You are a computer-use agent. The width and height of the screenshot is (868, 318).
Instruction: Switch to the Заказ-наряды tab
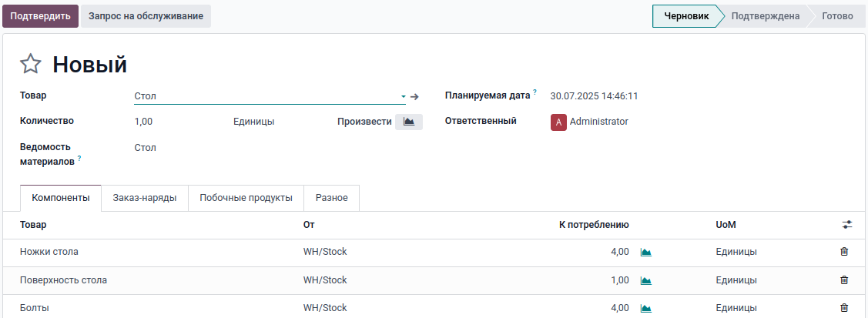click(145, 198)
